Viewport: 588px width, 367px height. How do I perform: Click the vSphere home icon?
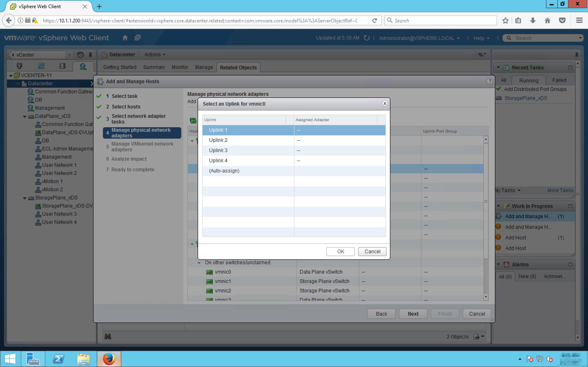pos(125,38)
